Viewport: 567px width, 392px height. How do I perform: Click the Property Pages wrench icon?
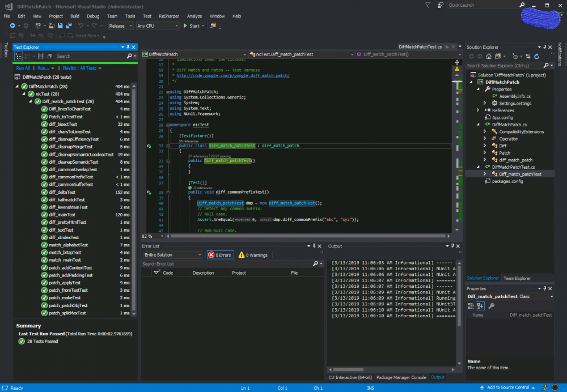point(492,306)
